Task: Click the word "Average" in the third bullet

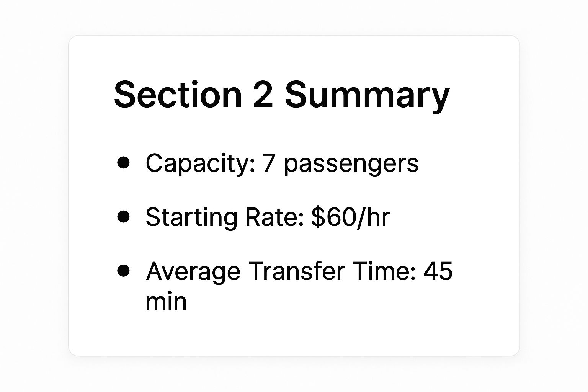Action: tap(193, 272)
